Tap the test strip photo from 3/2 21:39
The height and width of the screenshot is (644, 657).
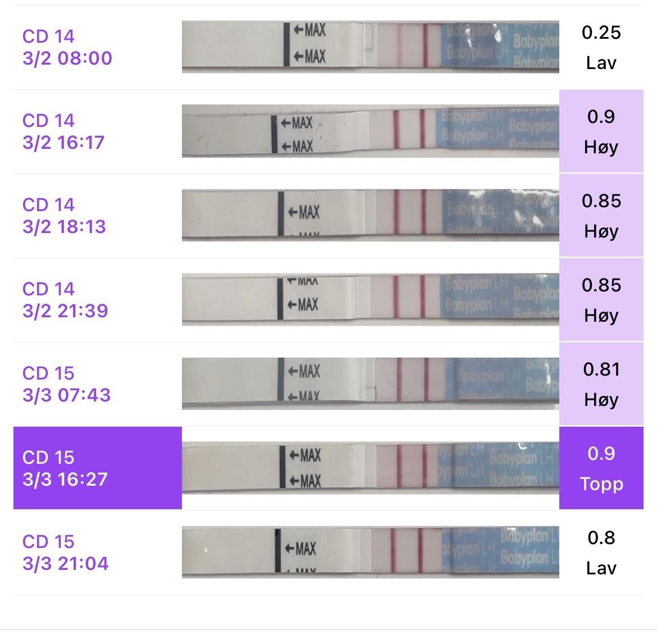pyautogui.click(x=370, y=300)
